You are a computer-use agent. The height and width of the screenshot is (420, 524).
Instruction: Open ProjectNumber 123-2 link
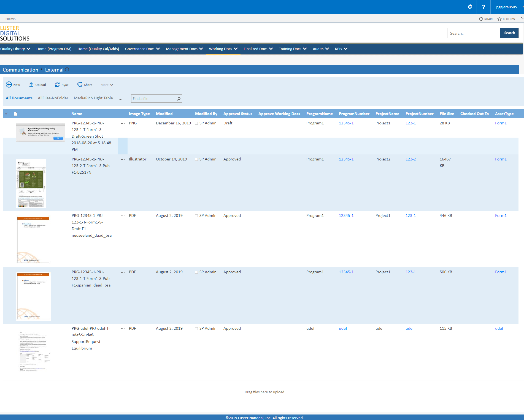(x=411, y=159)
